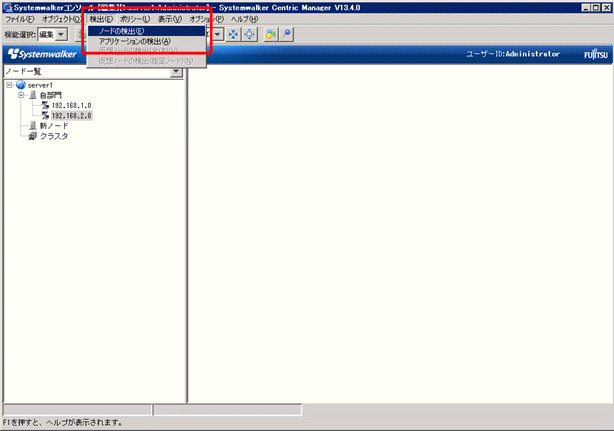The height and width of the screenshot is (431, 614).
Task: Open the ノード一覧 dropdown list
Action: click(176, 71)
